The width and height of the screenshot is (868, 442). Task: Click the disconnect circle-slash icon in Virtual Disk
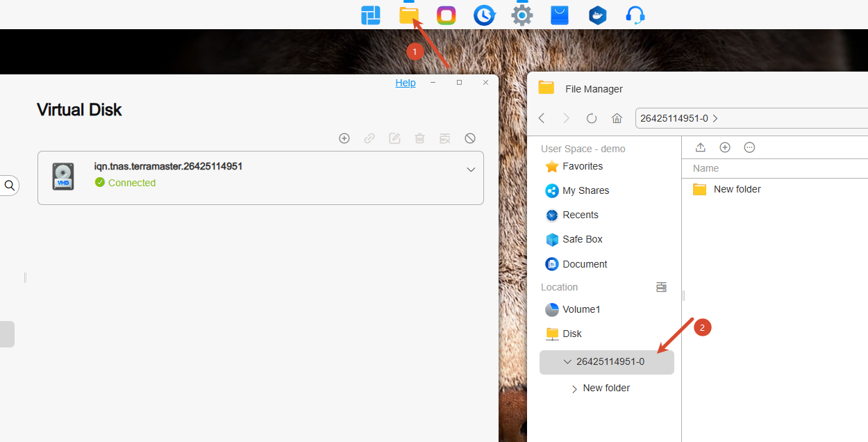(470, 138)
